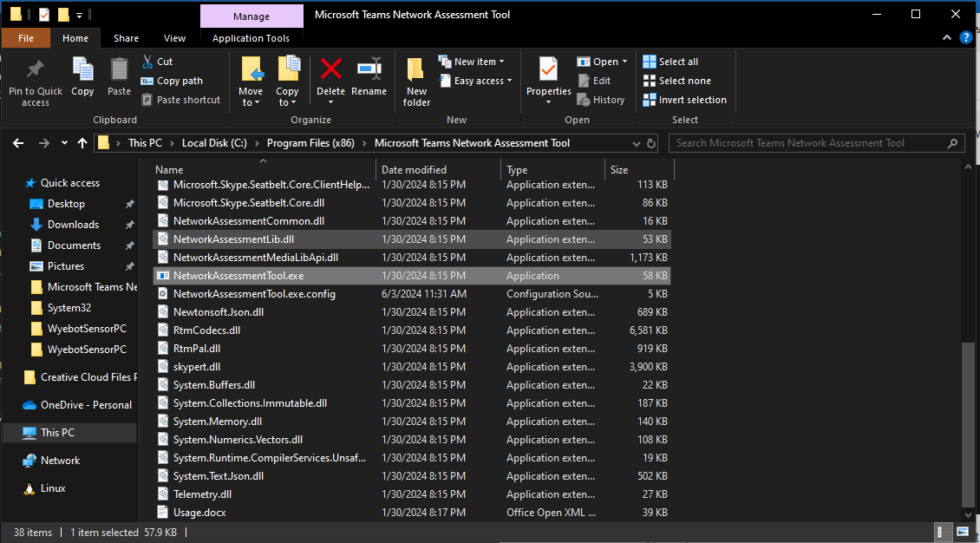Expand address bar history dropdown

tap(637, 143)
